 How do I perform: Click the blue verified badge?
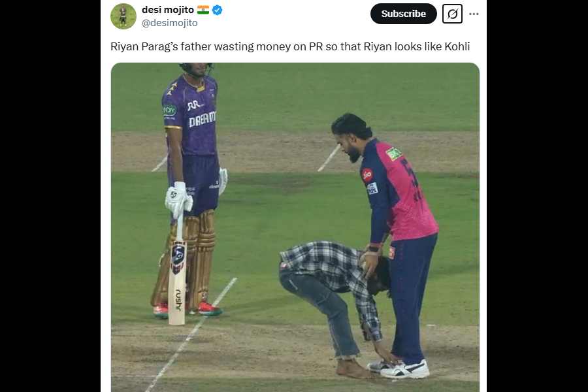tap(217, 10)
